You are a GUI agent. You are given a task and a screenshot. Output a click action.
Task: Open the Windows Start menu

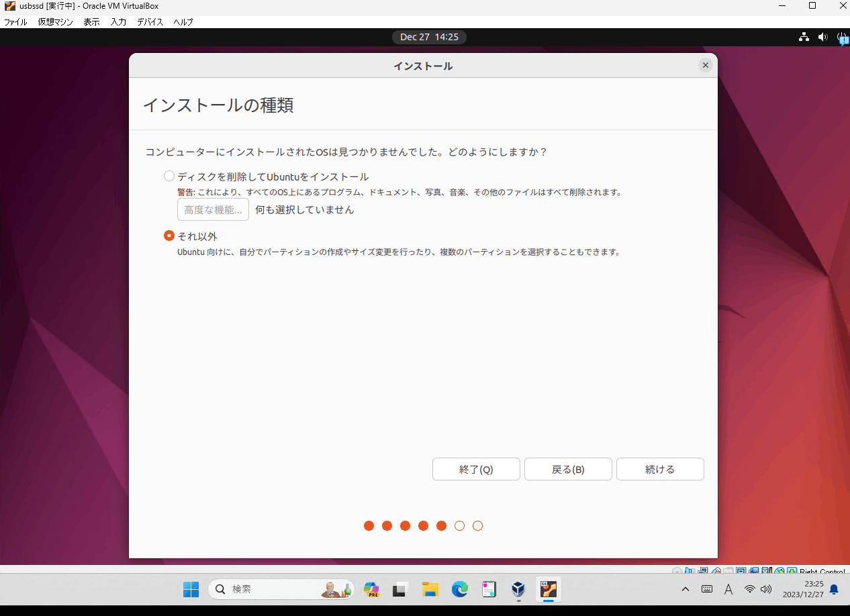(x=191, y=589)
